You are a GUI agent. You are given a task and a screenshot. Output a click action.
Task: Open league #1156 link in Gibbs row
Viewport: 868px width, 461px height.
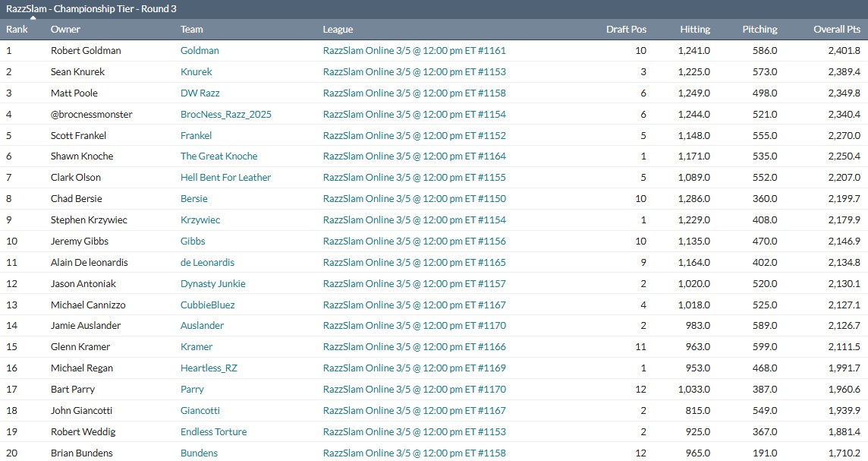click(x=414, y=241)
